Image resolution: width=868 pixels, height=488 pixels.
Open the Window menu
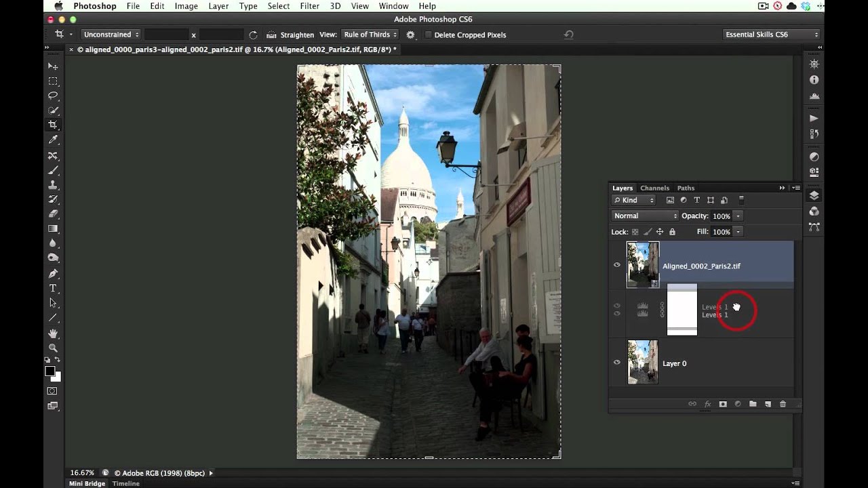tap(393, 6)
